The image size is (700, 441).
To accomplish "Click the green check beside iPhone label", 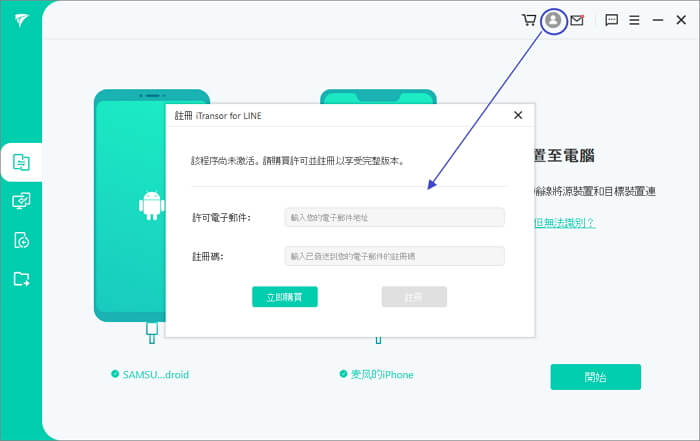I will 343,374.
